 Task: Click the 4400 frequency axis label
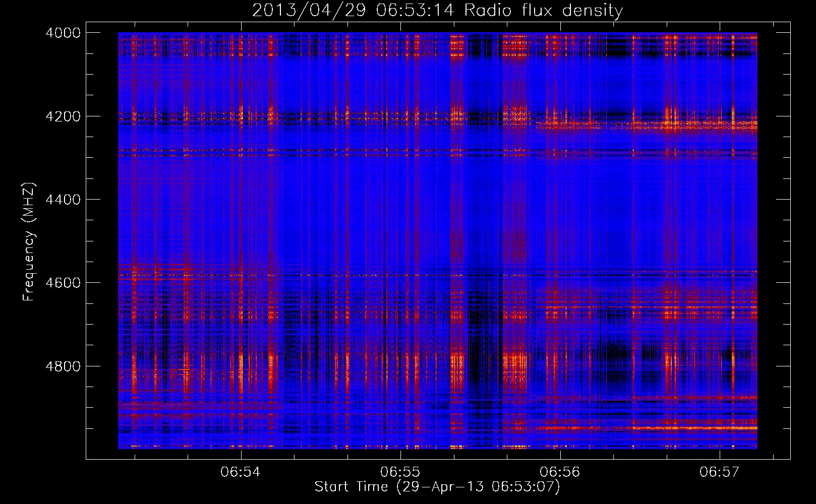(63, 200)
